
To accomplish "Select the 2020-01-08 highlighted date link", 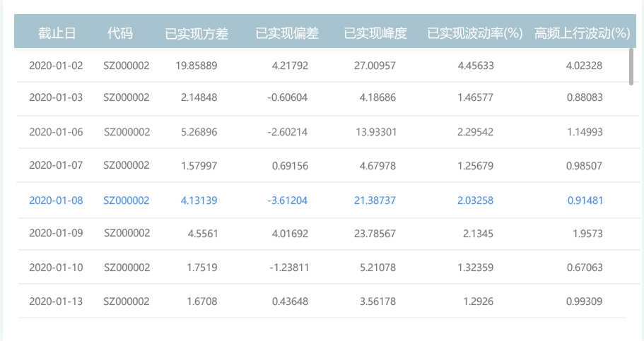I will pyautogui.click(x=56, y=201).
